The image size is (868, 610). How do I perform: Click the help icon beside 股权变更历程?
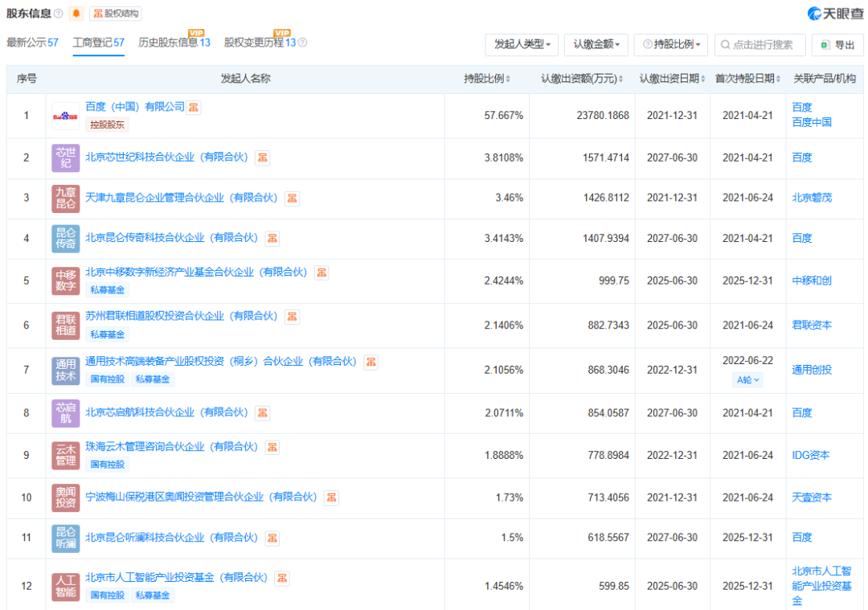click(x=303, y=43)
